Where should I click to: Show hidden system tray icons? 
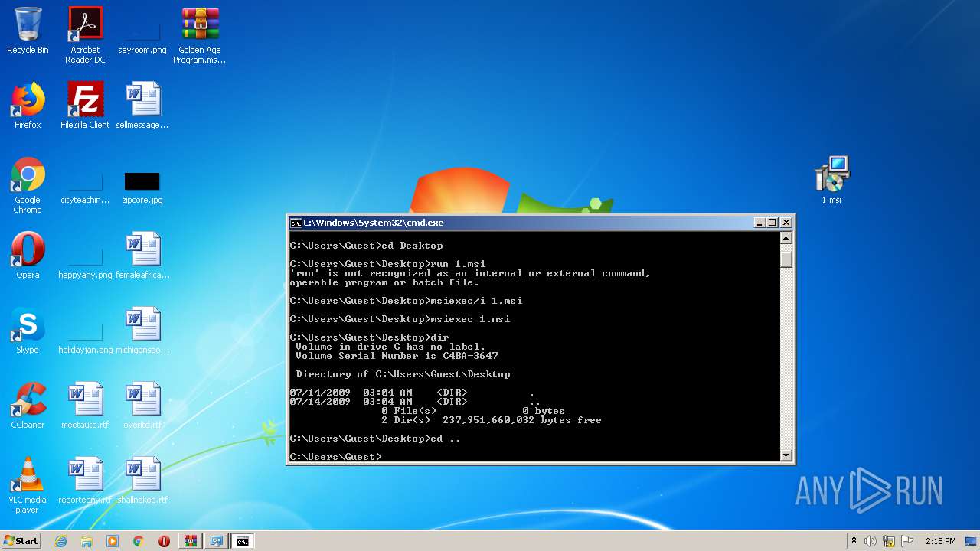point(854,541)
